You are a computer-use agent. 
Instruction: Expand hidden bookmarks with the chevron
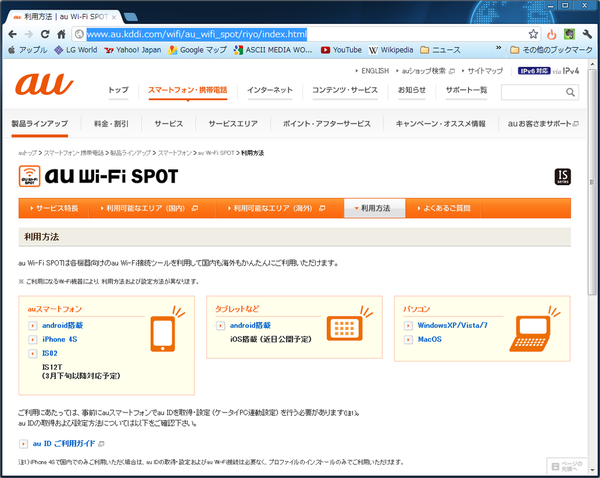[498, 48]
